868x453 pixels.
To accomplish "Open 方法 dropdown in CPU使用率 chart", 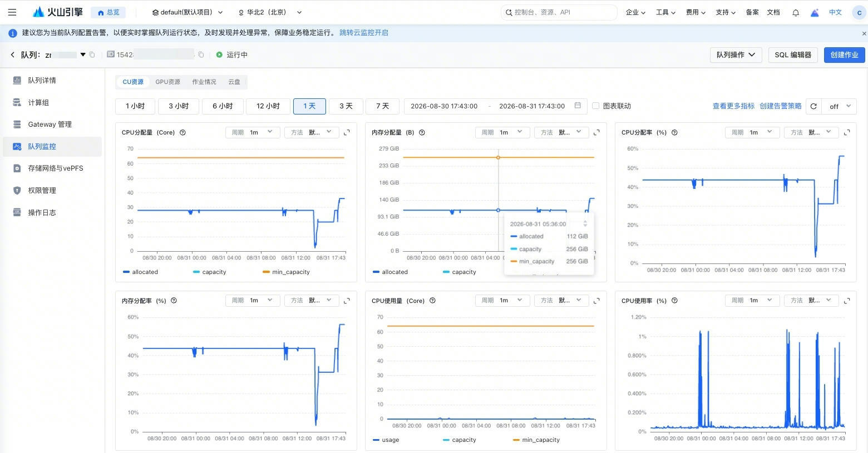I will pos(811,301).
